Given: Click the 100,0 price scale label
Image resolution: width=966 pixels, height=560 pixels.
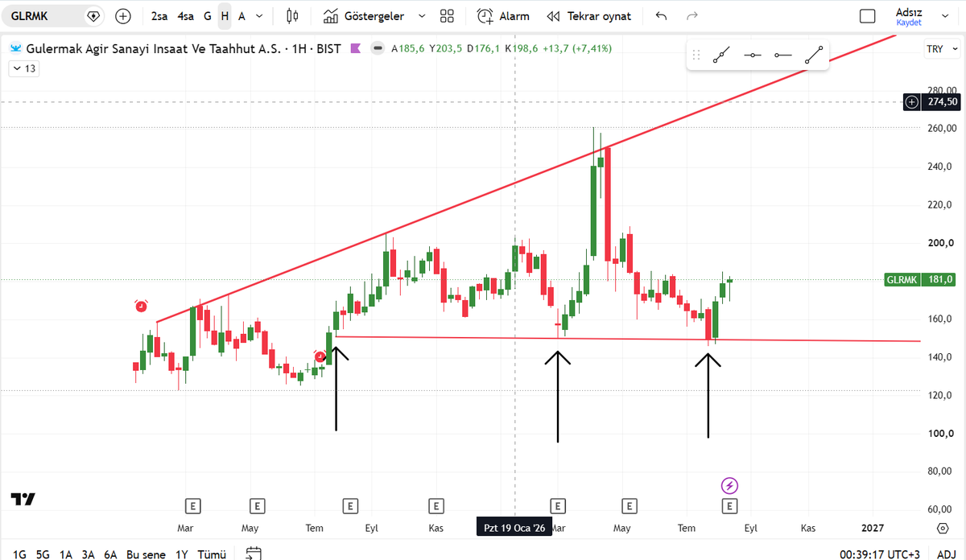Looking at the screenshot, I should 942,434.
